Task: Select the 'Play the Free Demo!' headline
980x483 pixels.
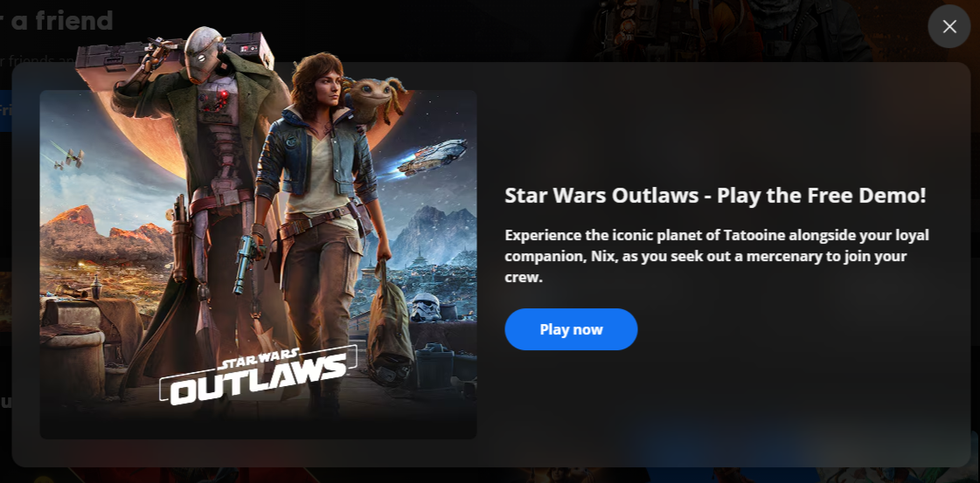Action: click(x=715, y=196)
